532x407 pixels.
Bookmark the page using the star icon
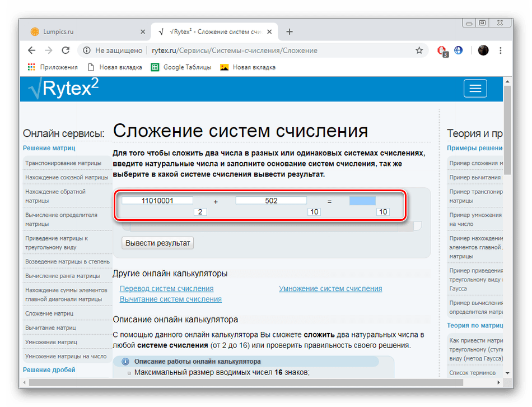pyautogui.click(x=419, y=50)
